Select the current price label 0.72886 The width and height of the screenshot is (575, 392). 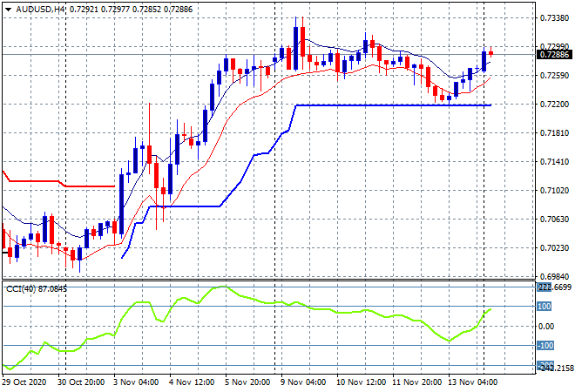[554, 55]
